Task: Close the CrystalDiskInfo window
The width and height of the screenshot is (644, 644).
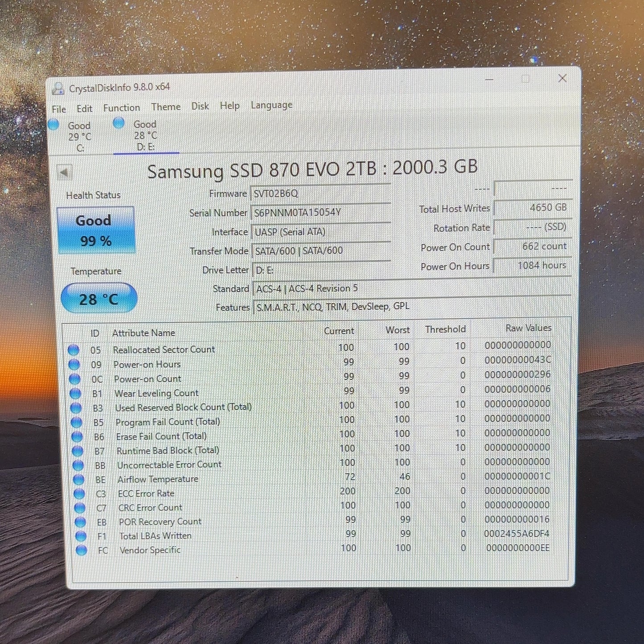Action: (x=562, y=78)
